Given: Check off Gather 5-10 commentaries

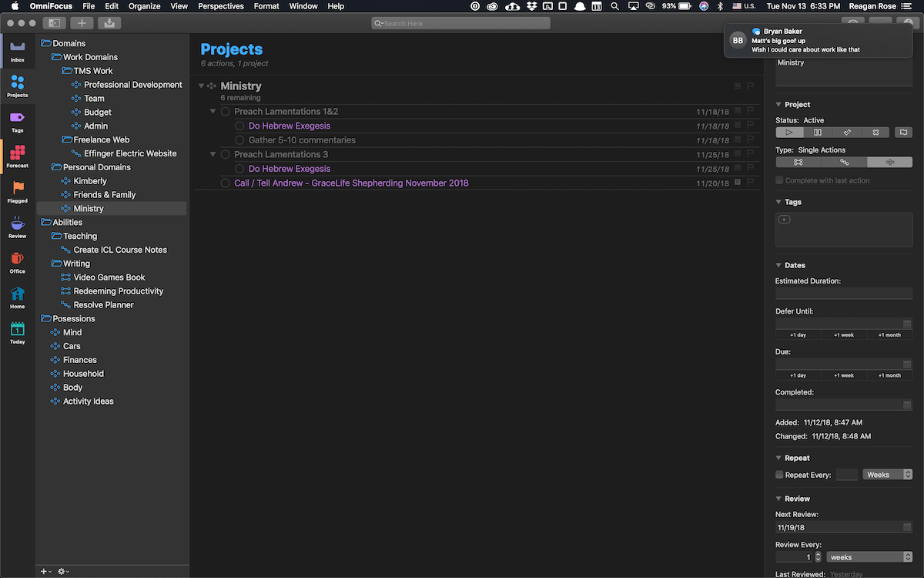Looking at the screenshot, I should [x=239, y=140].
